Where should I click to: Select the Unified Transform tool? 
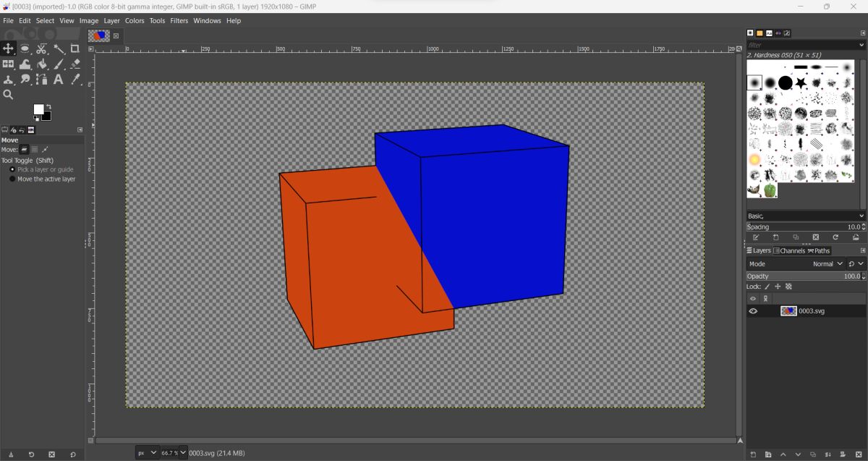click(x=8, y=64)
